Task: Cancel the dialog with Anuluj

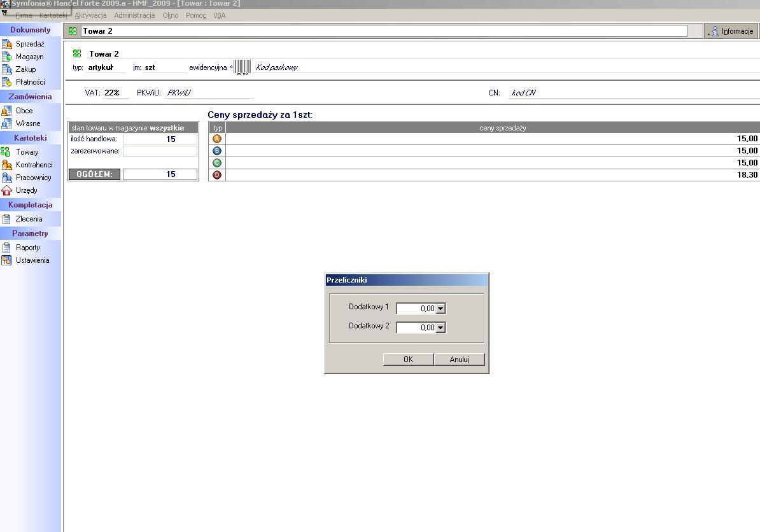Action: click(459, 359)
